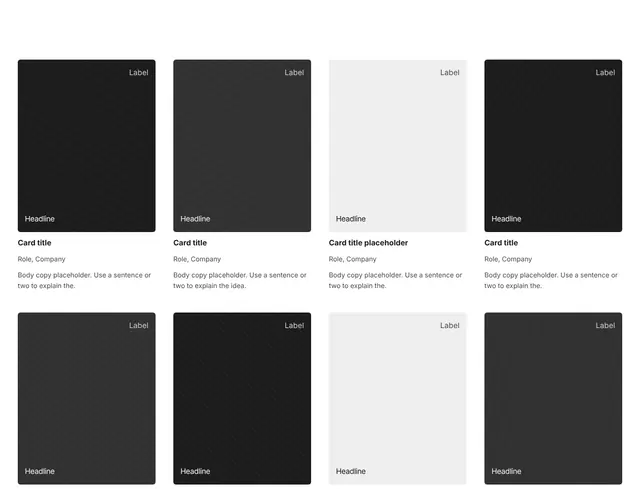The height and width of the screenshot is (489, 640).
Task: Click Headline on the top-row dark gray card
Action: coord(195,219)
